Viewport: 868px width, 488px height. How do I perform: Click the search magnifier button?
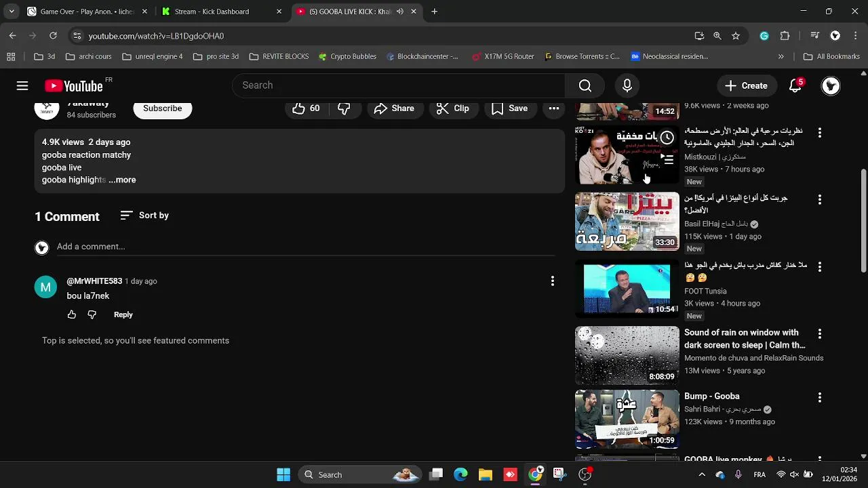click(585, 85)
